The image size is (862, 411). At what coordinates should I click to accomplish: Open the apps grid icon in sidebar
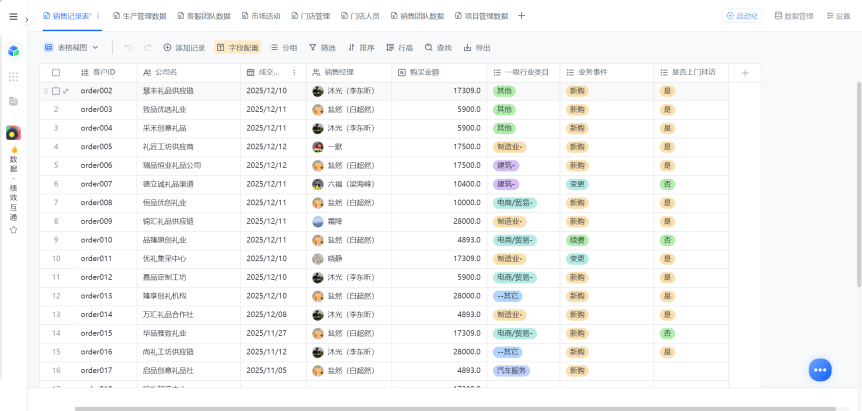(x=14, y=77)
